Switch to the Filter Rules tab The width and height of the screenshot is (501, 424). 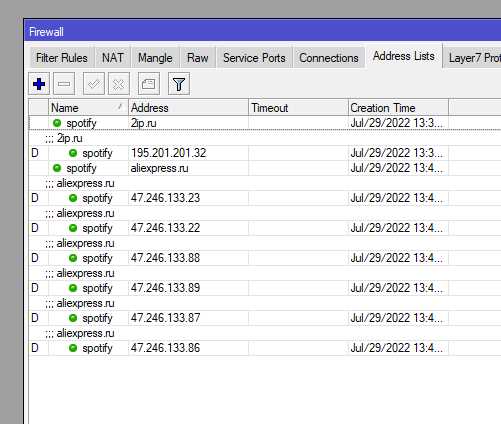(62, 58)
